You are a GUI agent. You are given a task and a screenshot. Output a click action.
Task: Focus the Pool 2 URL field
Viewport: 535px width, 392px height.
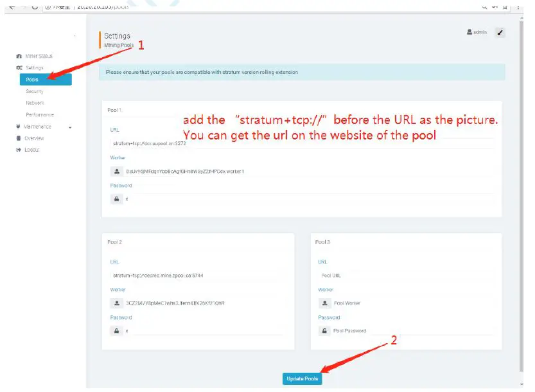(198, 276)
